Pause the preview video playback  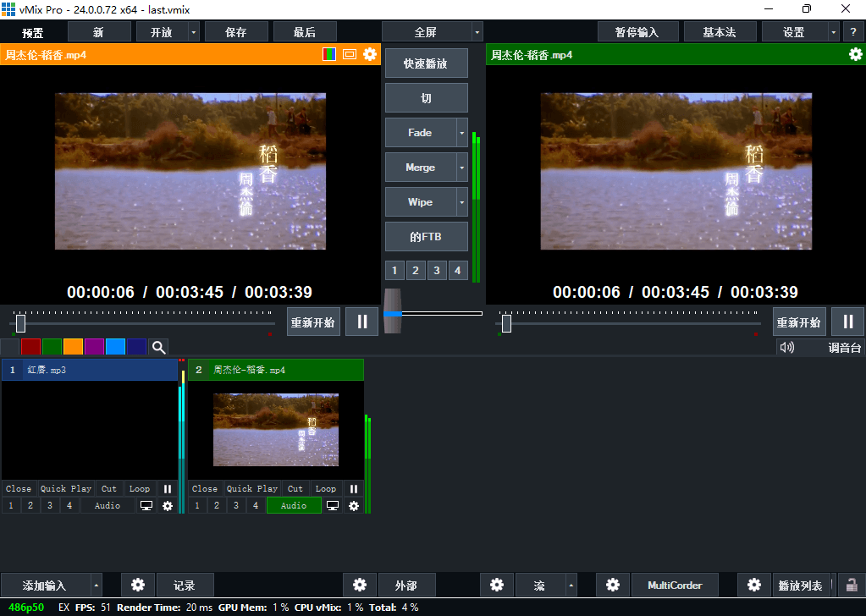361,322
